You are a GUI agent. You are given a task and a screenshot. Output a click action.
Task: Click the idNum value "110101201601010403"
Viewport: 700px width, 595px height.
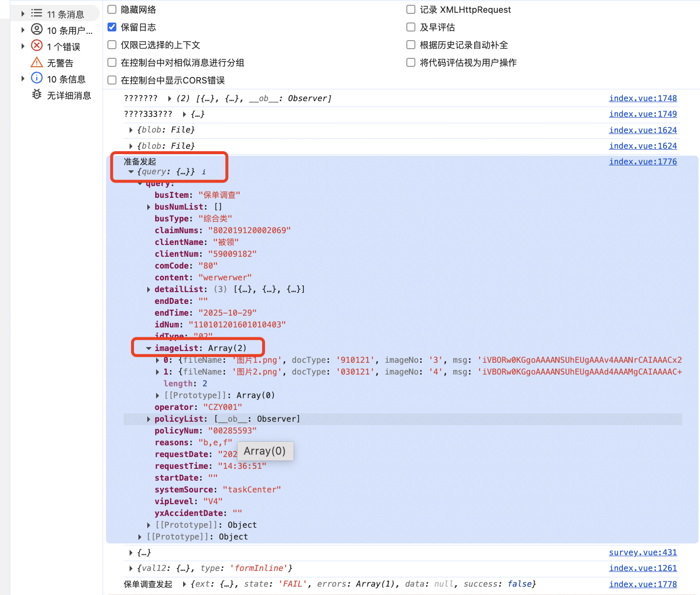click(238, 325)
